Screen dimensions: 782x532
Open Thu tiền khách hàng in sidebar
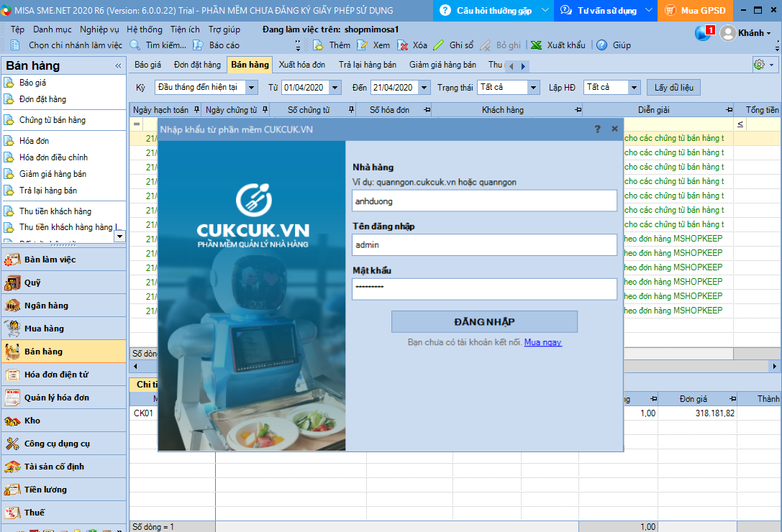pyautogui.click(x=55, y=211)
